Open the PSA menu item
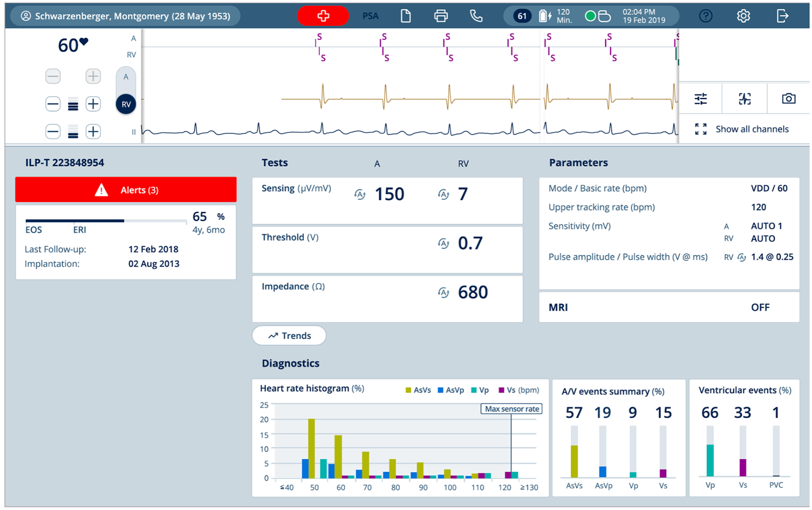 coord(370,16)
